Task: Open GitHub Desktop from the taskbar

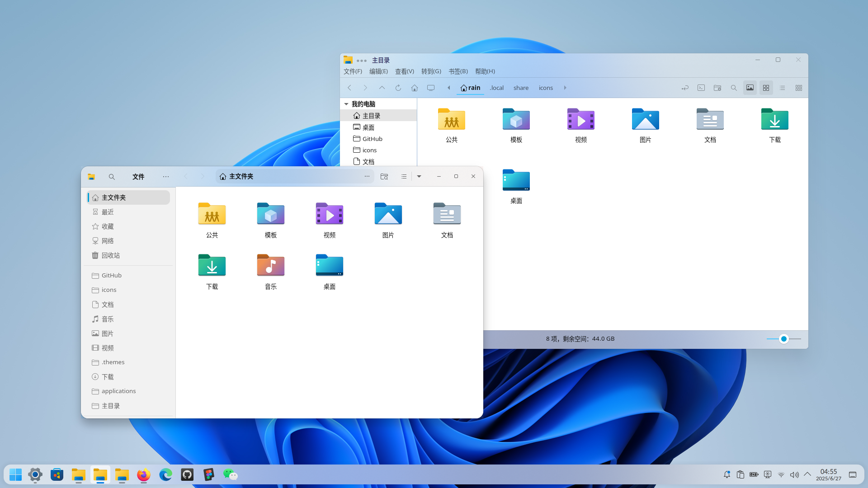Action: click(x=187, y=474)
